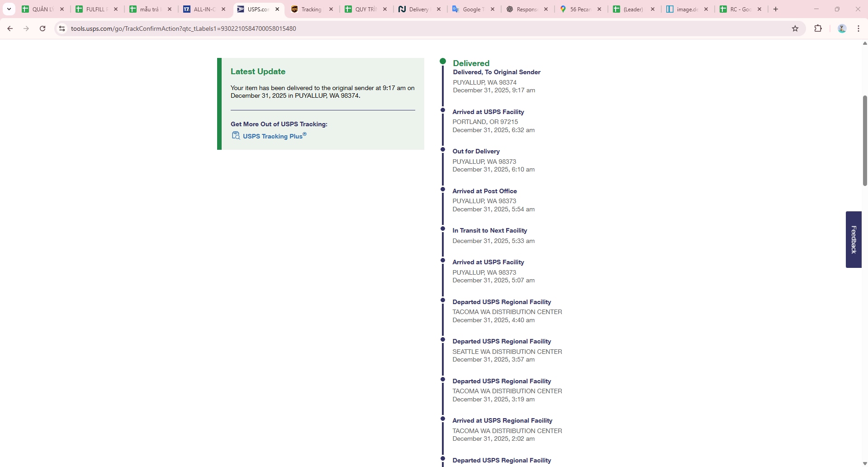Open the Chrome profile avatar

point(842,29)
